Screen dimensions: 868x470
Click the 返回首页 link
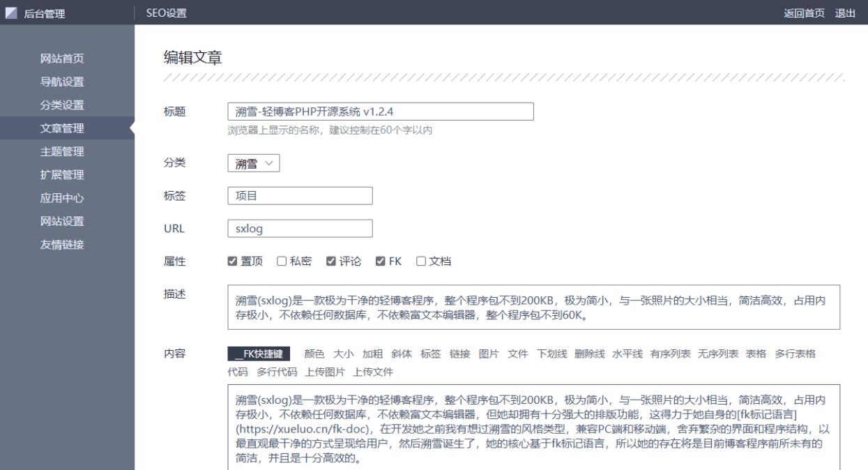coord(804,13)
